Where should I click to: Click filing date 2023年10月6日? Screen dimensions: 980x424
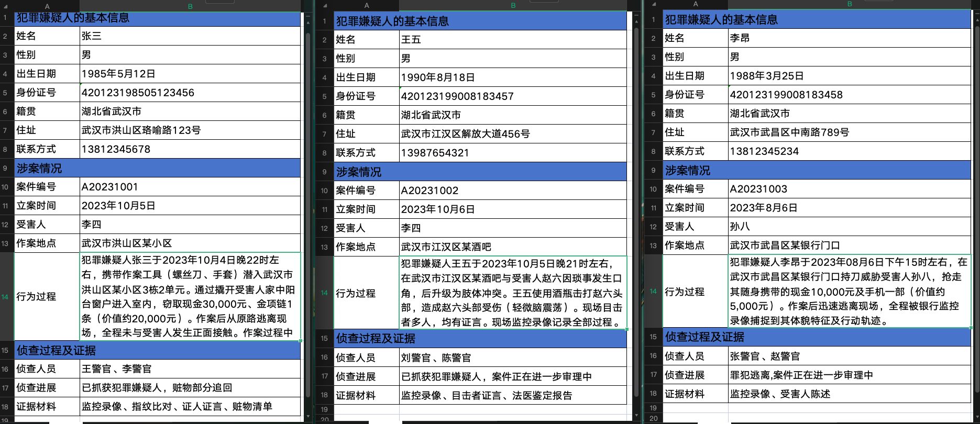pyautogui.click(x=513, y=209)
